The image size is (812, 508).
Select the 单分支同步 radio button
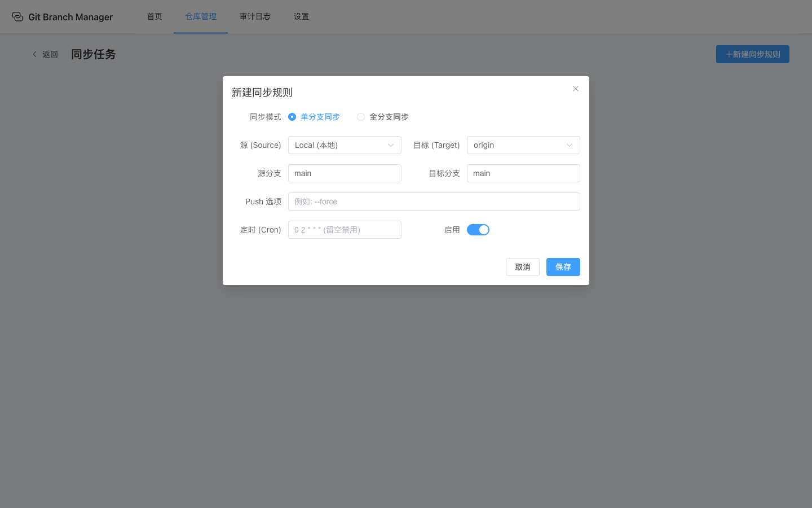292,117
